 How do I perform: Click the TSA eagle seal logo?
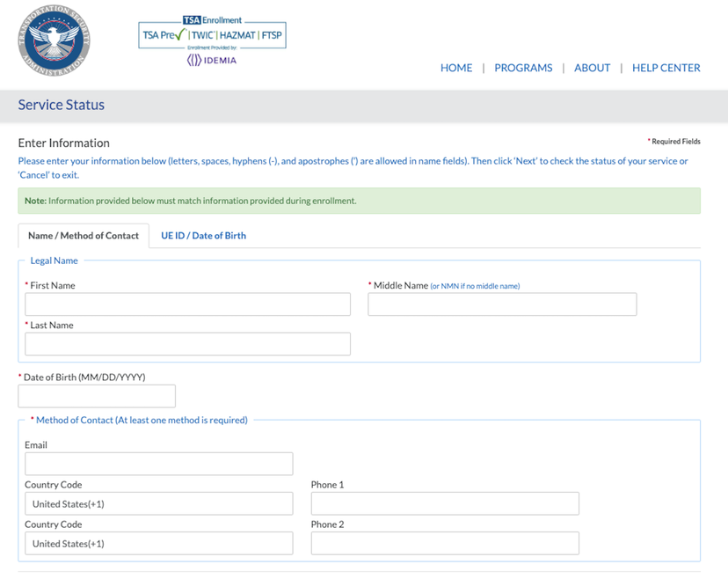point(53,41)
